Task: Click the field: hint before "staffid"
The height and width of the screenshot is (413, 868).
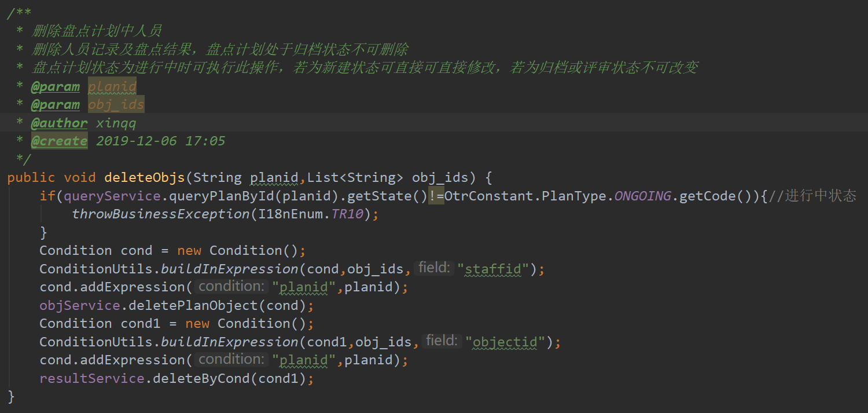Action: (435, 268)
